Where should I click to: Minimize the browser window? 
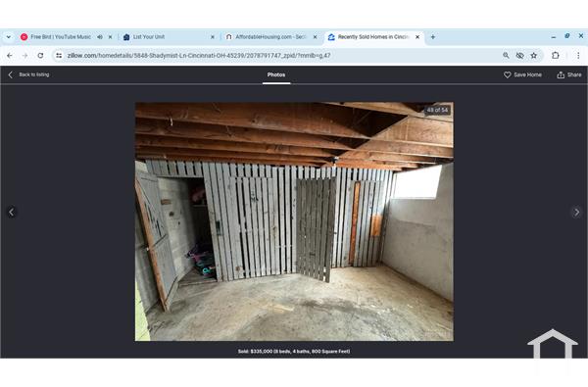[554, 37]
